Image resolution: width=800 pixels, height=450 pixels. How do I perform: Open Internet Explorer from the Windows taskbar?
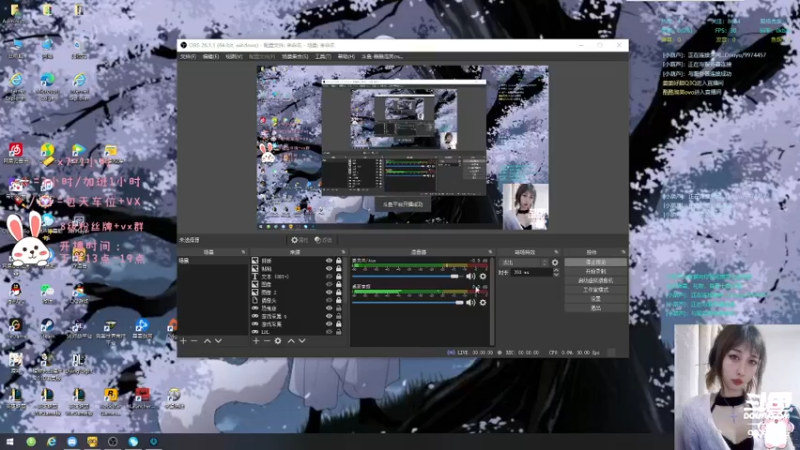pyautogui.click(x=52, y=441)
